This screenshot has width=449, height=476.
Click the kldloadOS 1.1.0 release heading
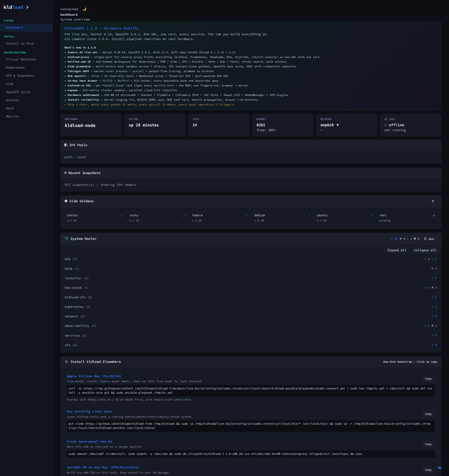[102, 28]
